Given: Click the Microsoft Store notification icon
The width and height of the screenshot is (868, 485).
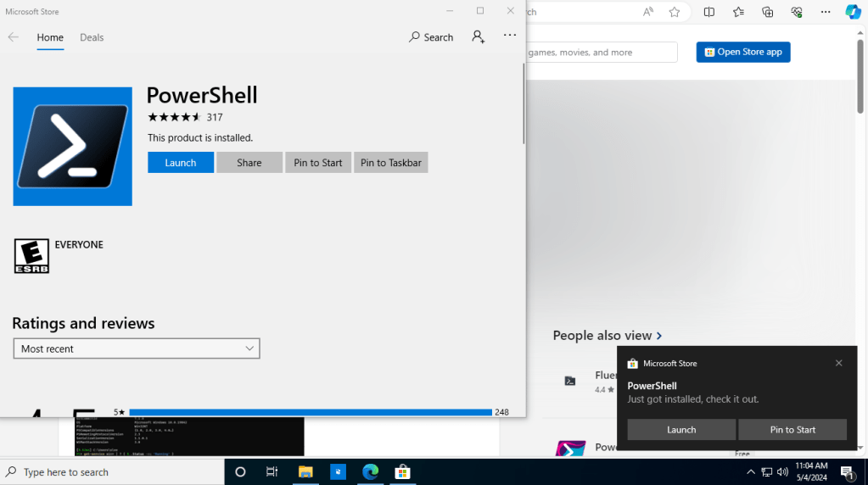Looking at the screenshot, I should tap(633, 364).
